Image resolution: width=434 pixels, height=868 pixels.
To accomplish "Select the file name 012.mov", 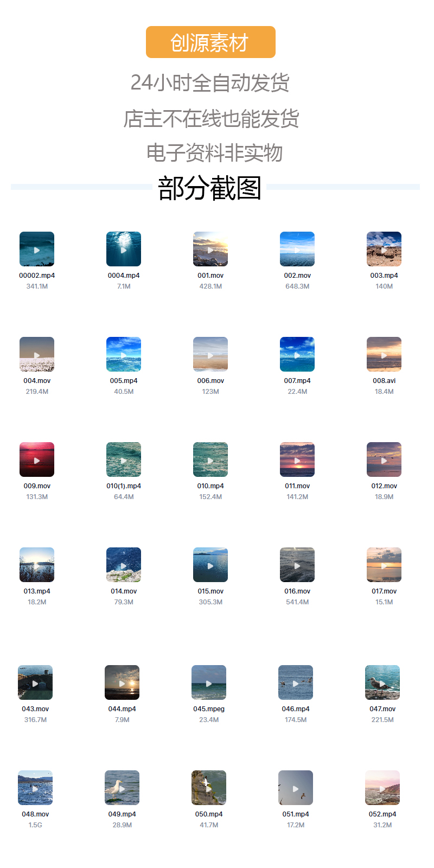I will pos(384,486).
